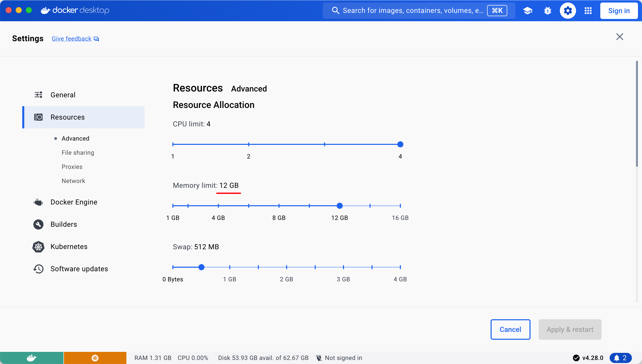Click the Settings gear icon

click(568, 11)
